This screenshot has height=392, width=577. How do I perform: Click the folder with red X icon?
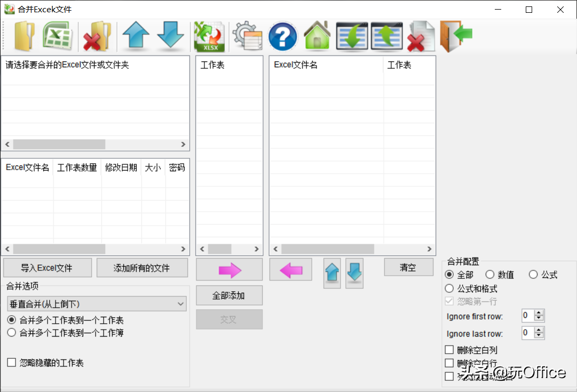pos(97,36)
